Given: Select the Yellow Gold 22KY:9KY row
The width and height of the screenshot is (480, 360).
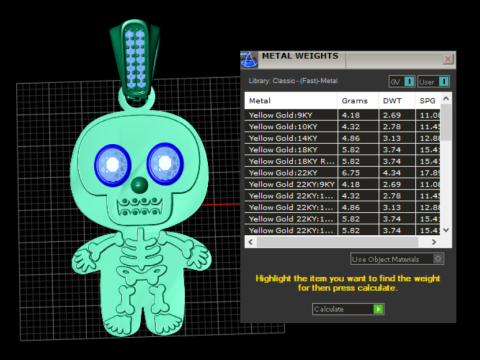Looking at the screenshot, I should [342, 184].
